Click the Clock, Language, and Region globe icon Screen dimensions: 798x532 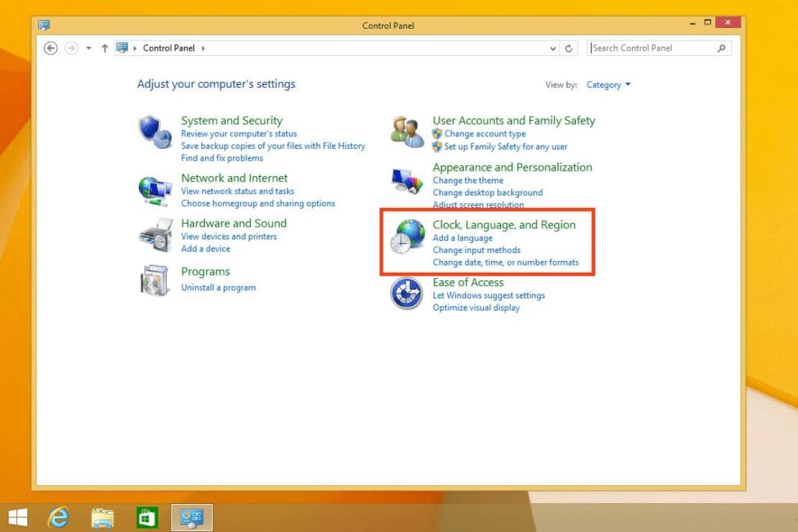point(407,237)
